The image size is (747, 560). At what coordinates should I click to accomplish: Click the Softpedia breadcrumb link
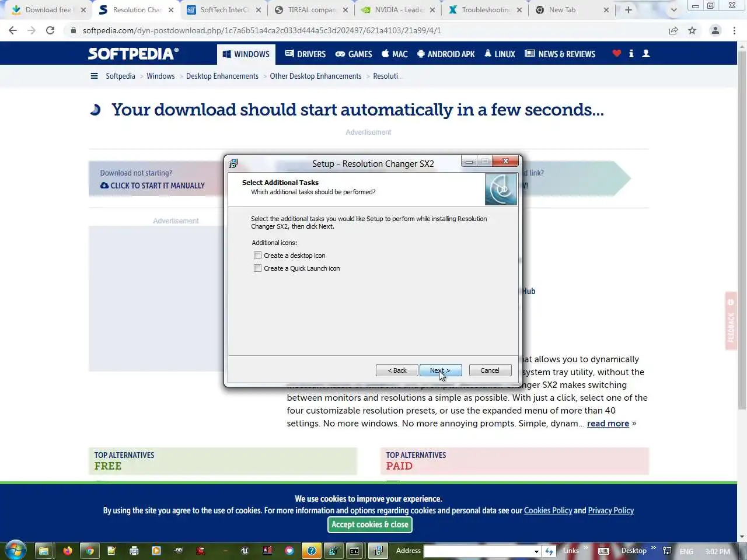coord(120,76)
